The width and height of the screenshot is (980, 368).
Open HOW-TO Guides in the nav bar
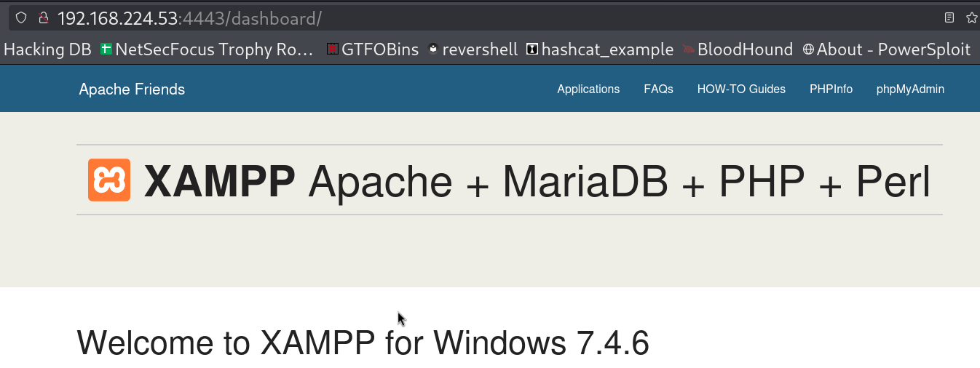pos(741,89)
